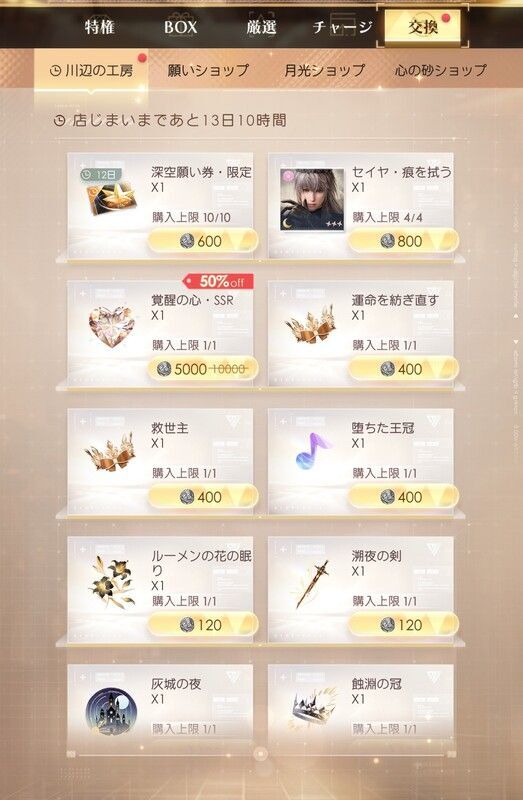Tap the 運命を紡ぎ直す crown ribbon icon
This screenshot has height=800, width=523.
(x=311, y=324)
